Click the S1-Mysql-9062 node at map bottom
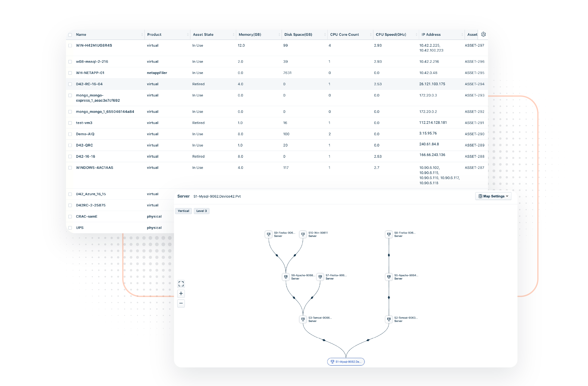This screenshot has height=386, width=588. (x=346, y=361)
